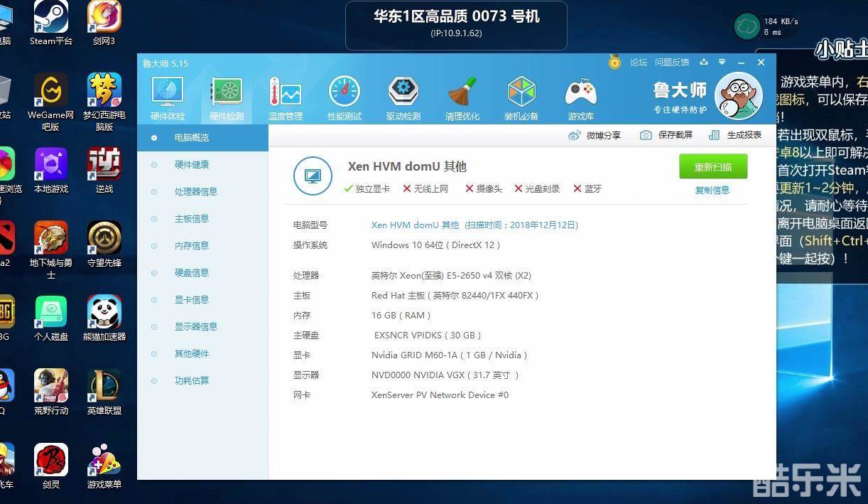
Task: Switch to 处理器信息 in the sidebar
Action: coord(196,192)
